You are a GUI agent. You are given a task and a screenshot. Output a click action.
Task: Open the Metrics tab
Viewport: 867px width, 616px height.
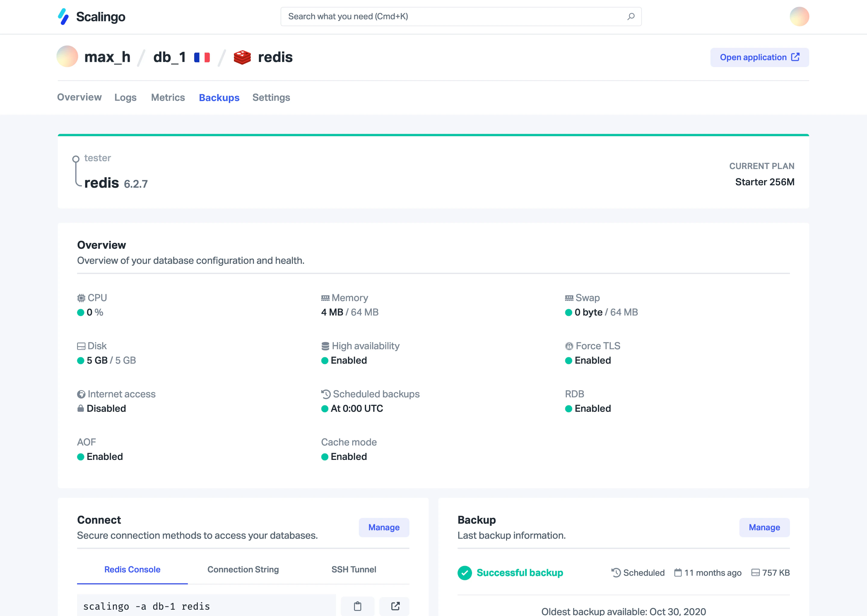click(168, 97)
